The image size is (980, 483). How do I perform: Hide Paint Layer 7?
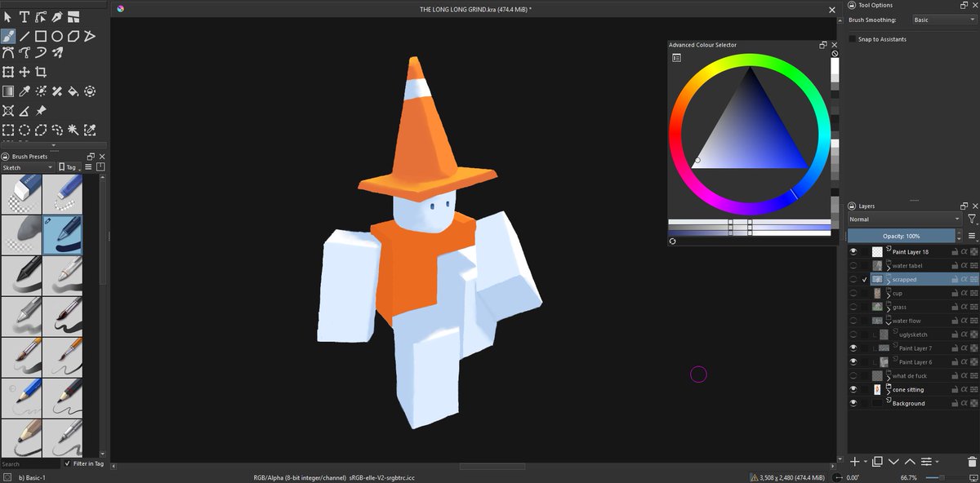pos(853,348)
